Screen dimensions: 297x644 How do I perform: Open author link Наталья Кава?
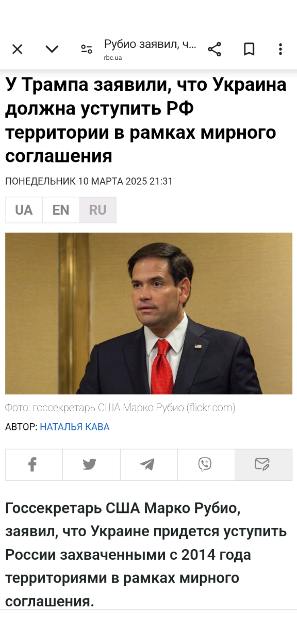pyautogui.click(x=75, y=427)
